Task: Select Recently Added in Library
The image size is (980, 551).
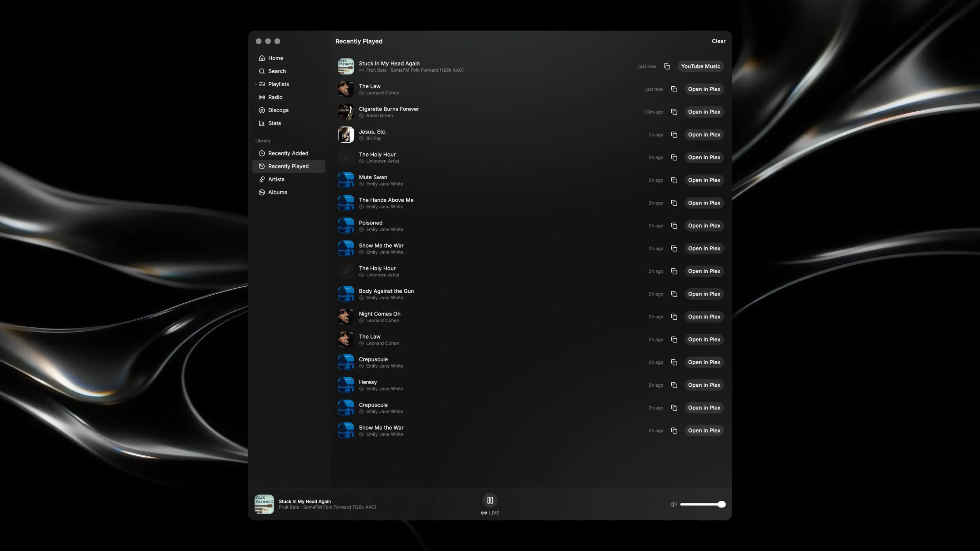Action: pyautogui.click(x=289, y=153)
